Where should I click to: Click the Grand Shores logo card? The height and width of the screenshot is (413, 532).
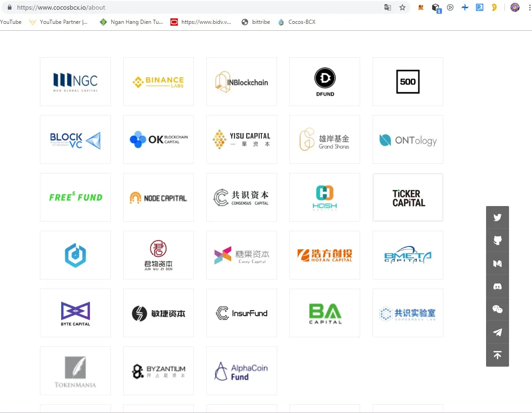tap(325, 140)
